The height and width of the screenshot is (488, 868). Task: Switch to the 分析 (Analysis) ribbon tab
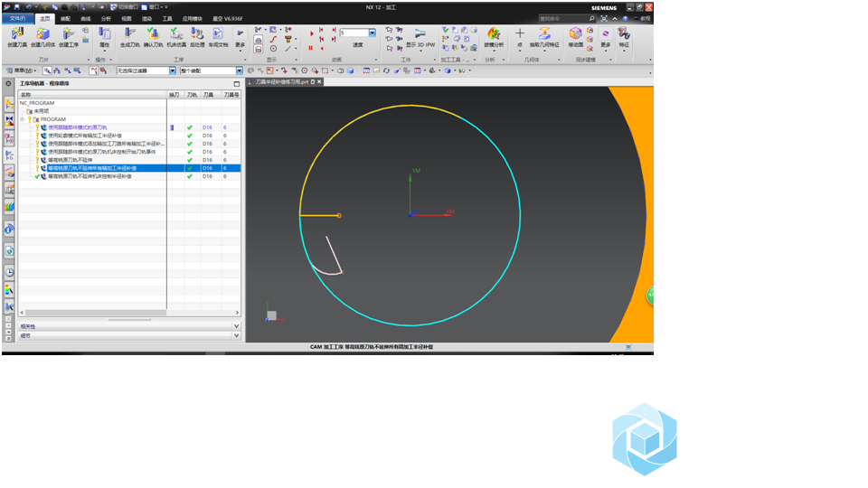(x=106, y=19)
